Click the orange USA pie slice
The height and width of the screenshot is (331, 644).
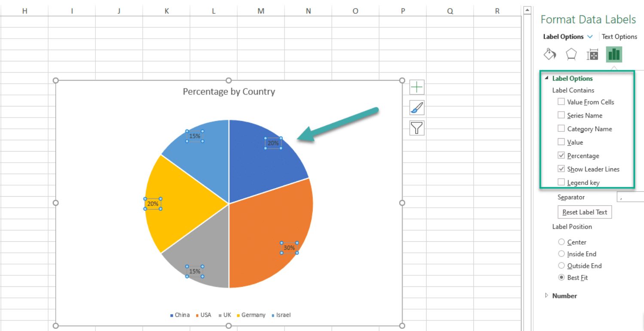(x=266, y=232)
